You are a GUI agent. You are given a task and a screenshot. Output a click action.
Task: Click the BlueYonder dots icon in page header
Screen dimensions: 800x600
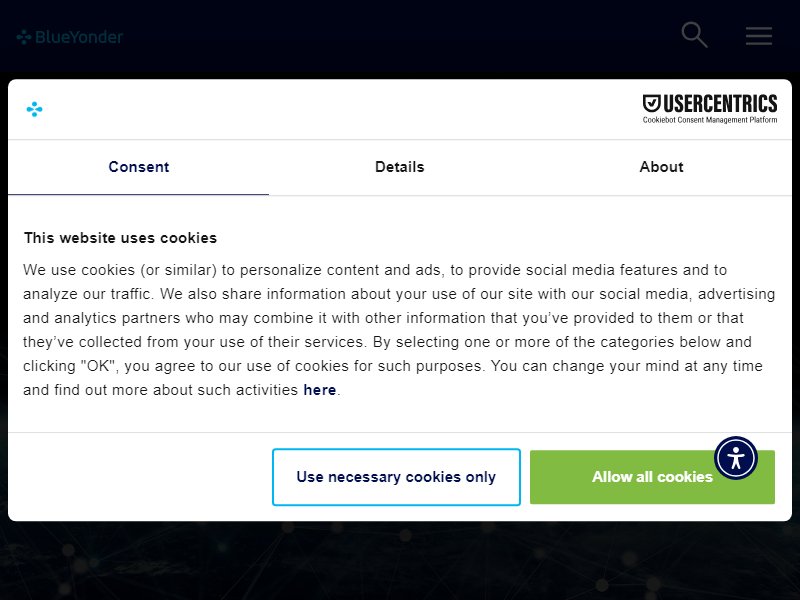point(23,37)
